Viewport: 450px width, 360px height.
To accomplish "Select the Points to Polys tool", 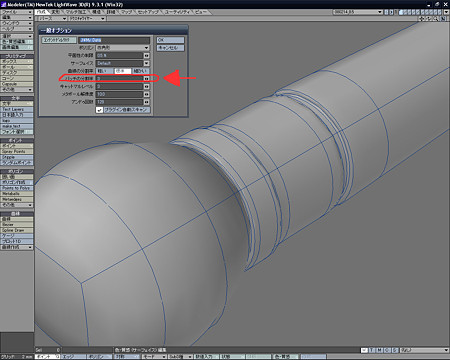I will [17, 188].
